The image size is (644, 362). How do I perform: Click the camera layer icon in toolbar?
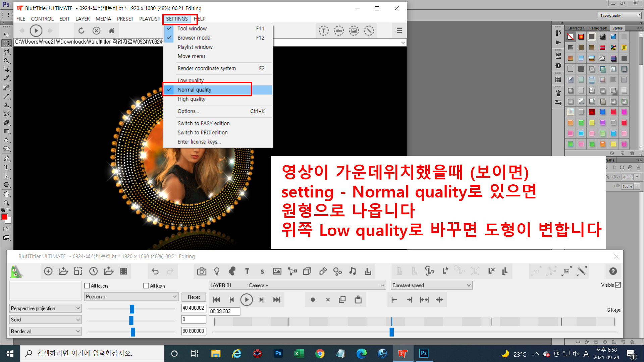[x=202, y=271]
